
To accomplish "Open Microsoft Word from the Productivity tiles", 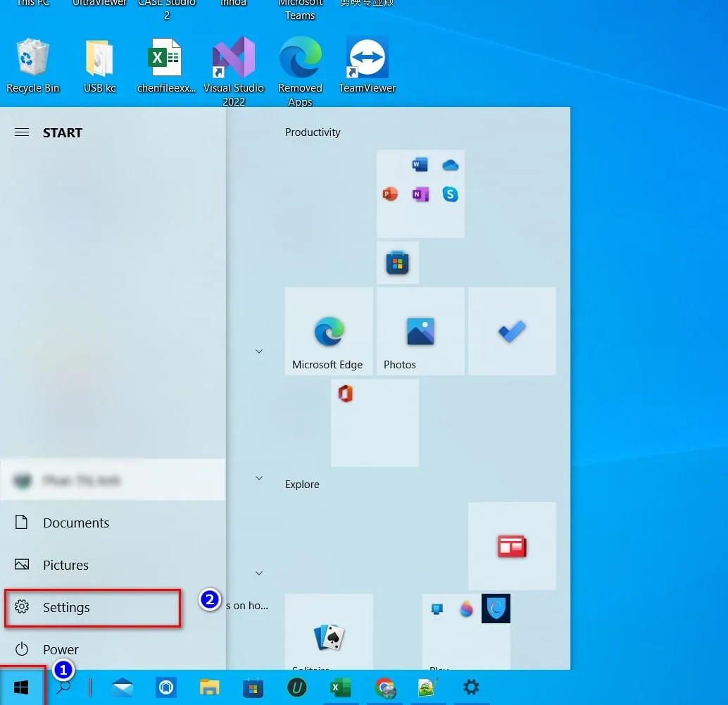I will coord(421,164).
